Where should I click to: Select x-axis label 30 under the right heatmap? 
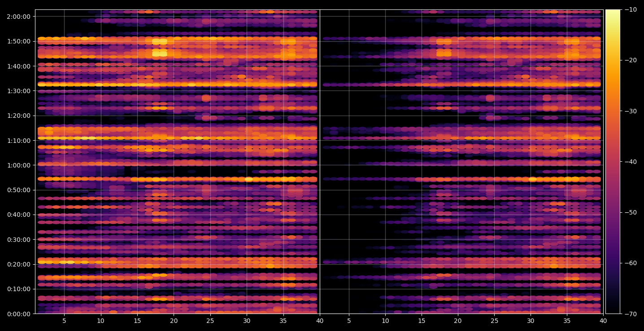(531, 321)
